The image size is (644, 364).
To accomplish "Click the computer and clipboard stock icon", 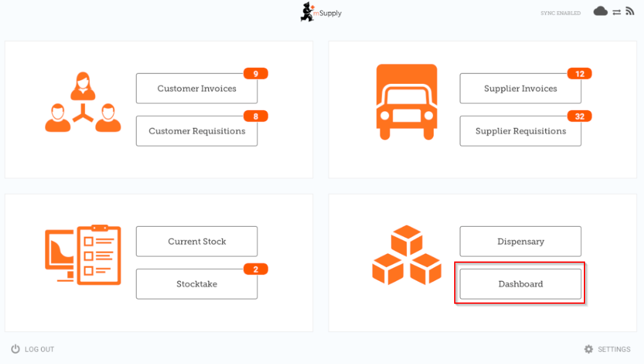I will (x=83, y=255).
